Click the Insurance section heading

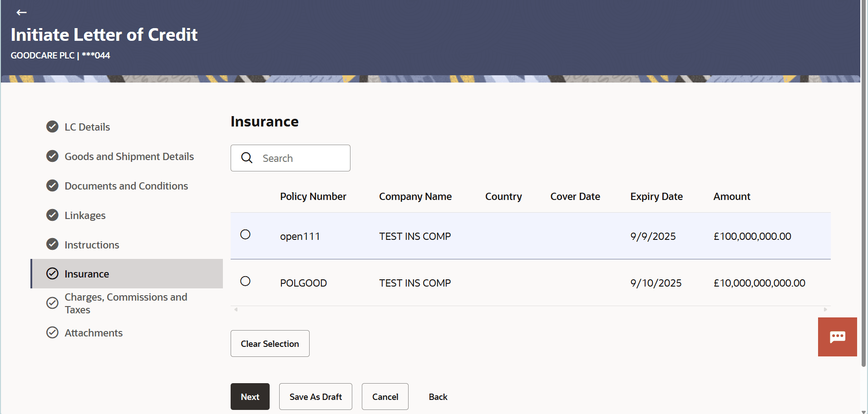coord(265,122)
